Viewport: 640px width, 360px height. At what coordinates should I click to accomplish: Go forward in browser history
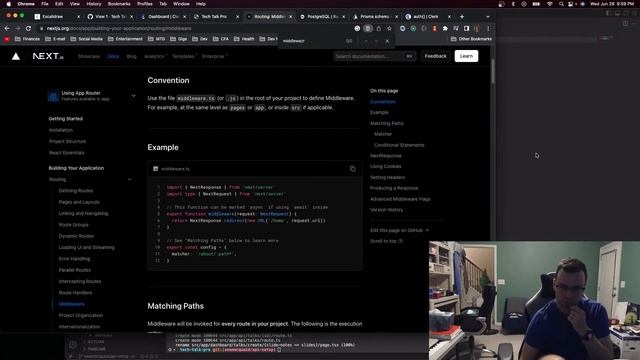tap(18, 29)
